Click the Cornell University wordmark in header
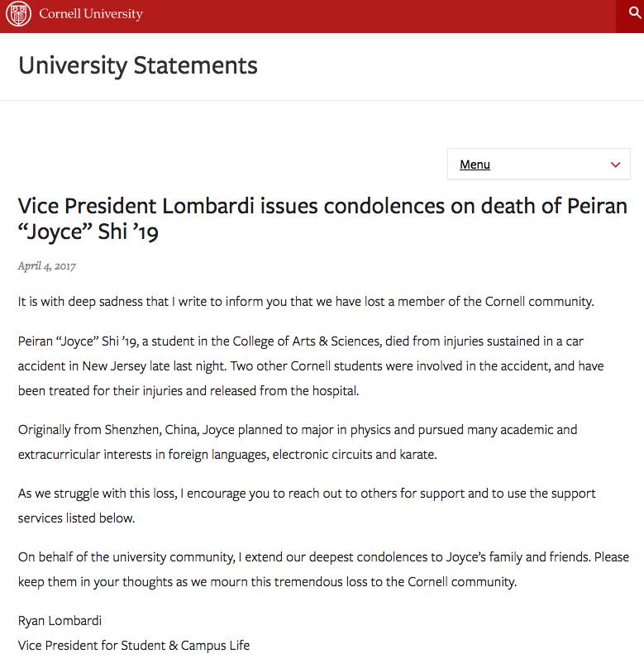The width and height of the screenshot is (644, 659). pyautogui.click(x=91, y=14)
